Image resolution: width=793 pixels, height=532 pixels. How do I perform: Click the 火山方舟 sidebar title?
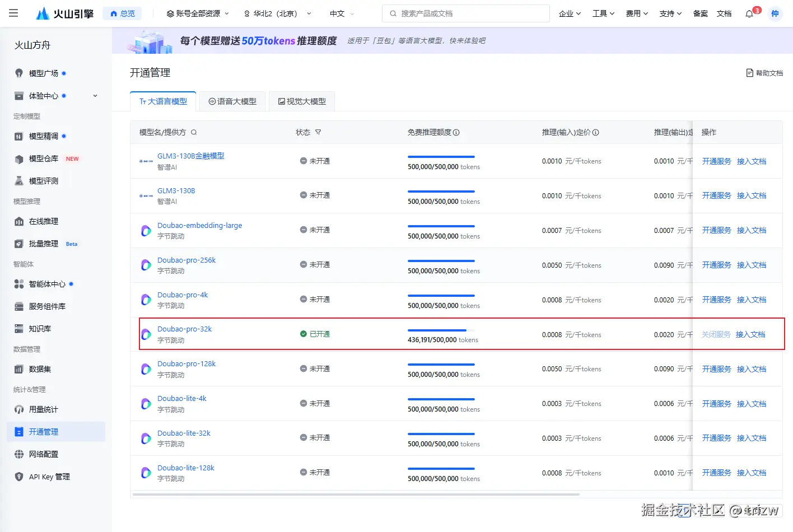[x=32, y=45]
